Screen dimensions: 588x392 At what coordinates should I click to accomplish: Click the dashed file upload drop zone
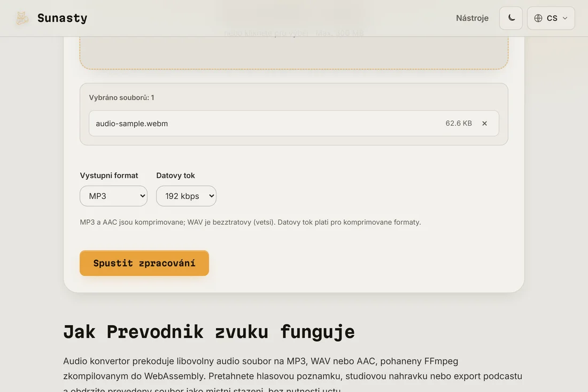[293, 52]
